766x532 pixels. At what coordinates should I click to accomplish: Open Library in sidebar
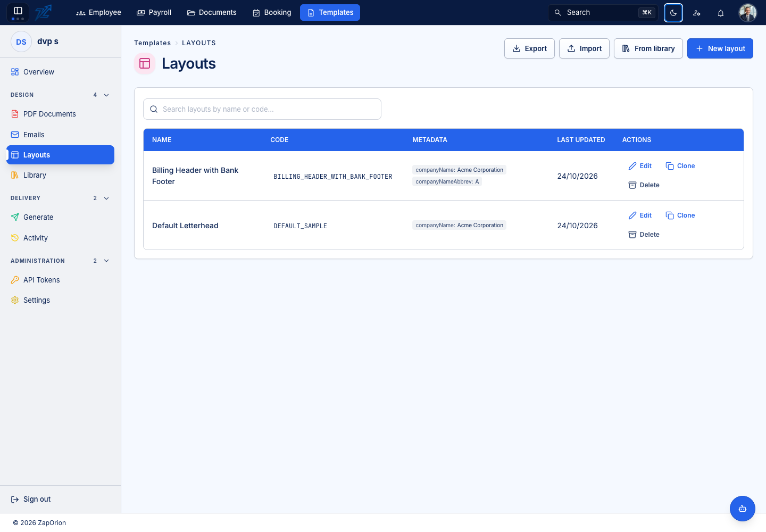pos(60,176)
